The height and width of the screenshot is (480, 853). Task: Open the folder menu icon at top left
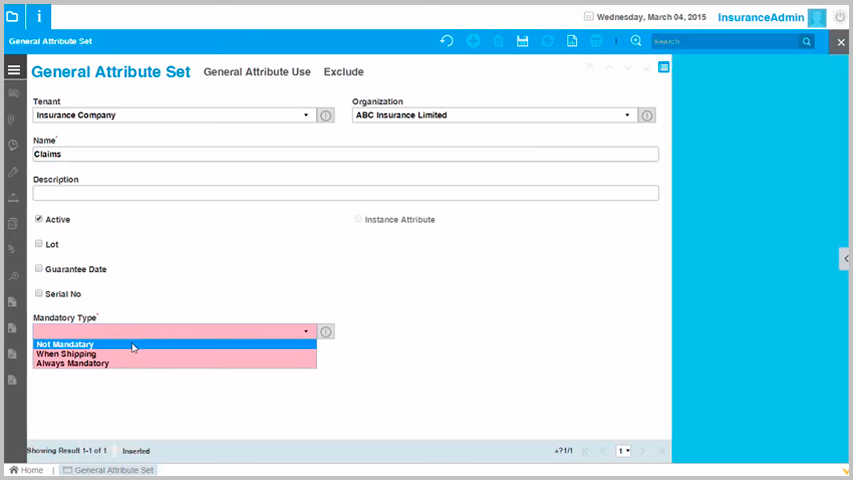pyautogui.click(x=13, y=17)
